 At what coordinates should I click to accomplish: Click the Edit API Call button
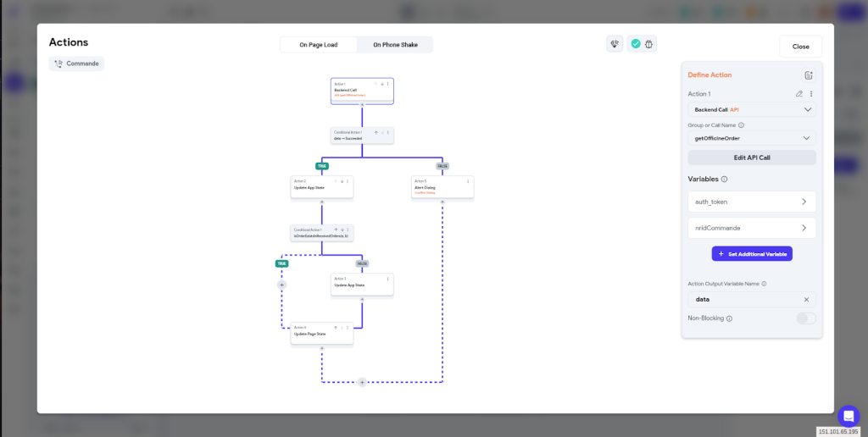click(x=752, y=158)
